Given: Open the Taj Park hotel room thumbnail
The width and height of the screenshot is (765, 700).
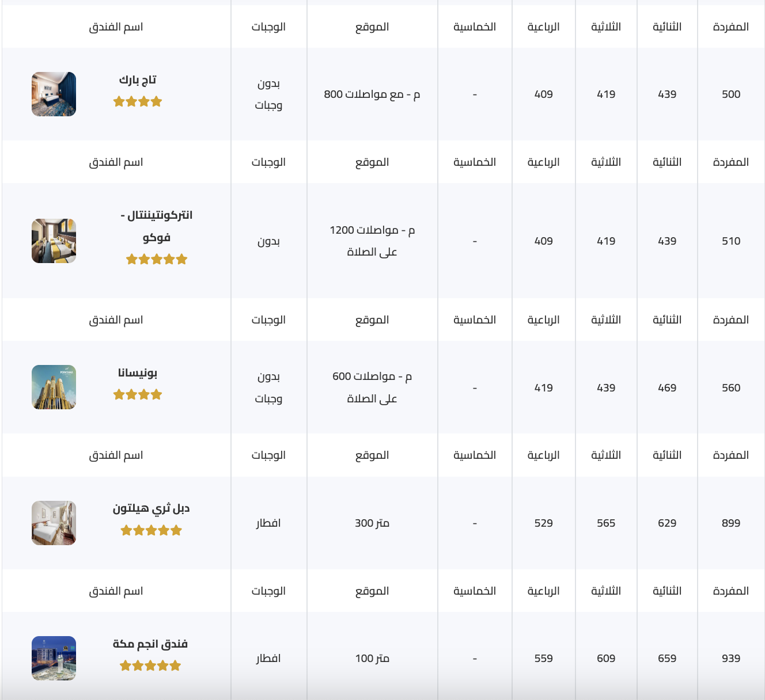Looking at the screenshot, I should pyautogui.click(x=54, y=94).
